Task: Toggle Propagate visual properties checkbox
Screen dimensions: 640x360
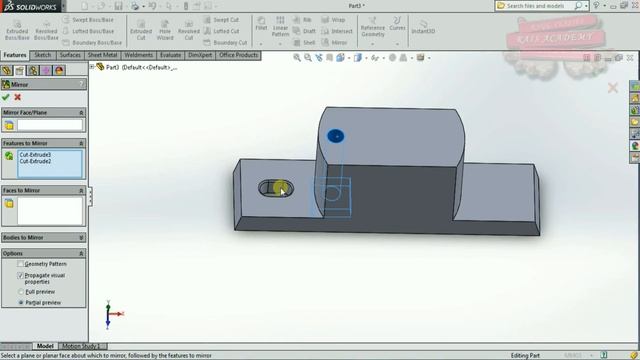Action: coord(20,276)
